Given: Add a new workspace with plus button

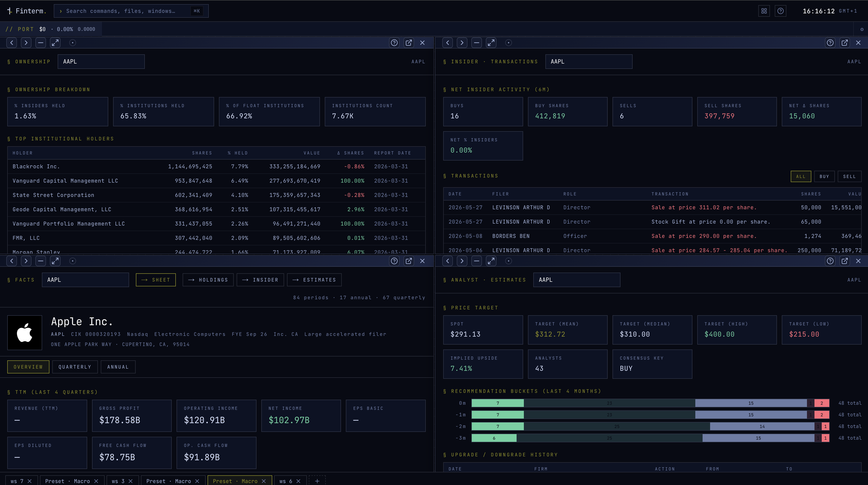Looking at the screenshot, I should click(x=317, y=481).
